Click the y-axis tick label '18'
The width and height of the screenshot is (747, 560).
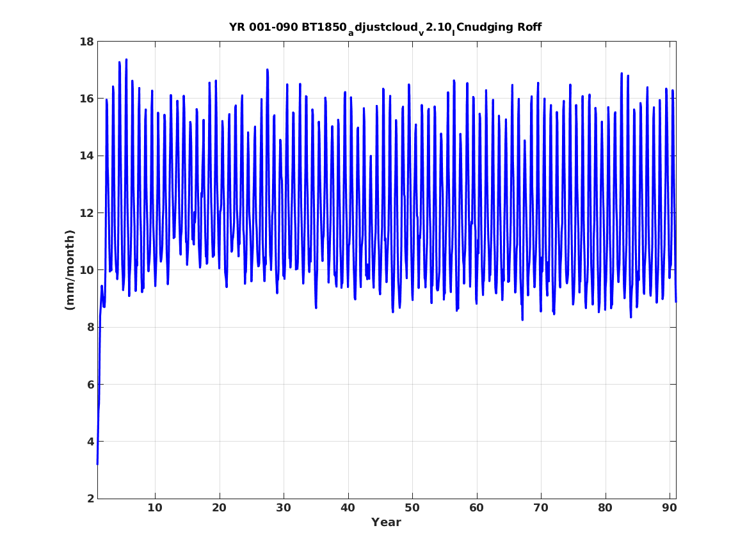click(86, 42)
